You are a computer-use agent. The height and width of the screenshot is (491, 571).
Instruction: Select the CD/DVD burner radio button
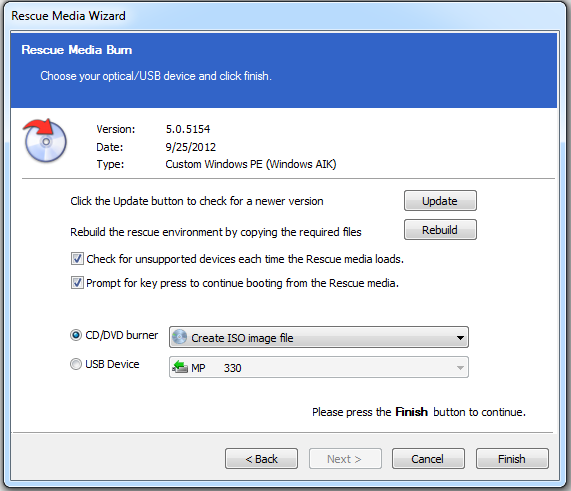[x=76, y=335]
